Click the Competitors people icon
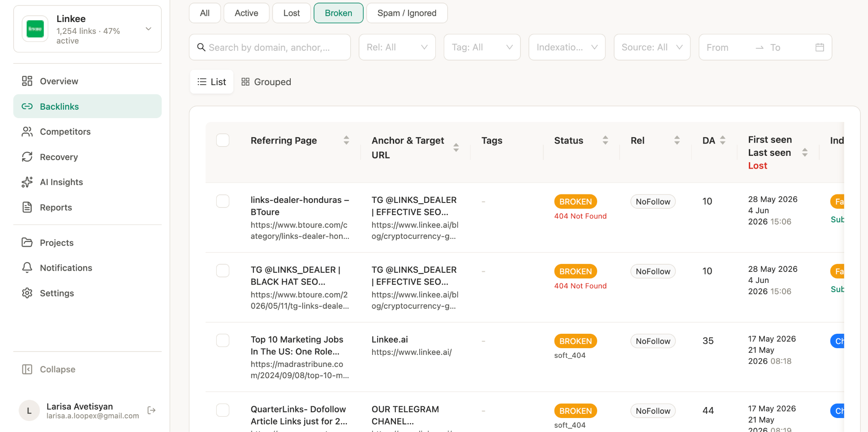This screenshot has width=868, height=432. pos(27,132)
